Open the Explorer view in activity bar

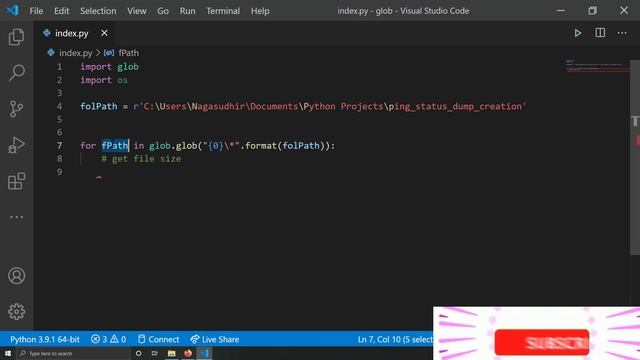click(16, 37)
